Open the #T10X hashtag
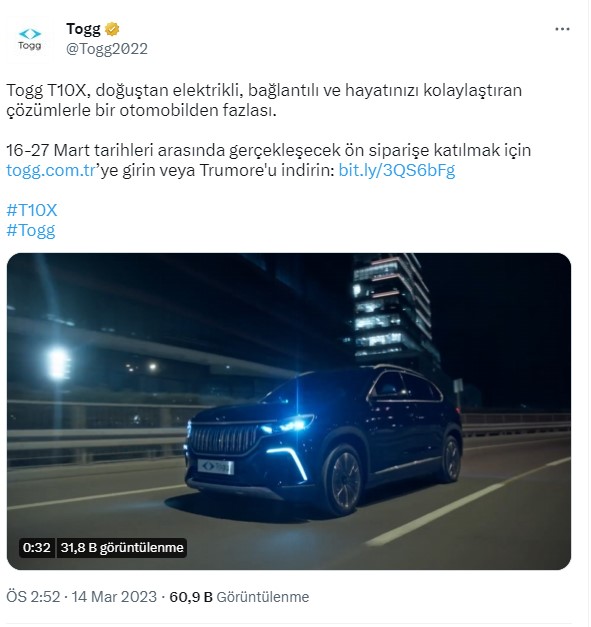This screenshot has width=591, height=627. [32, 210]
